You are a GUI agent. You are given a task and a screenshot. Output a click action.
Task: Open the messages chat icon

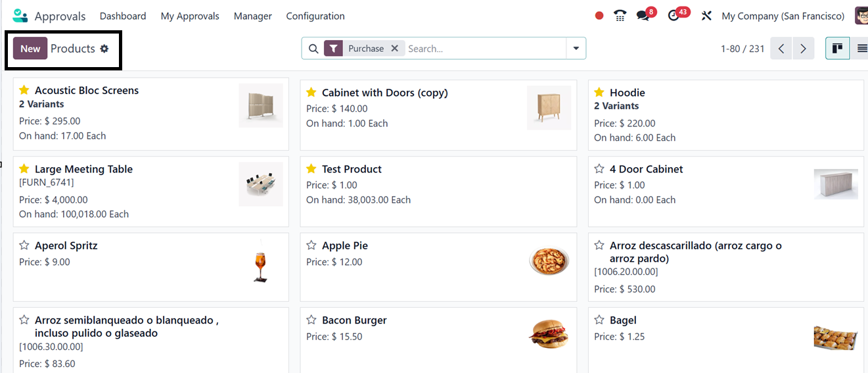click(x=643, y=16)
